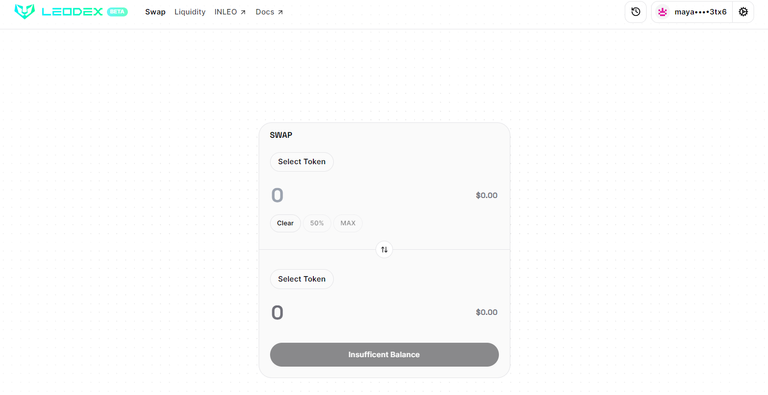Screen dimensions: 768x395
Task: Open settings via the gear icon
Action: 743,12
